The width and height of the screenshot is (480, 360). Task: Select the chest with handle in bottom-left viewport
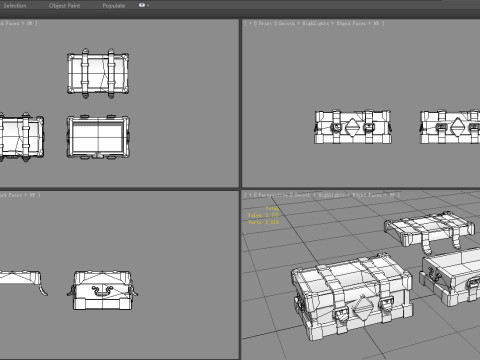tap(102, 290)
